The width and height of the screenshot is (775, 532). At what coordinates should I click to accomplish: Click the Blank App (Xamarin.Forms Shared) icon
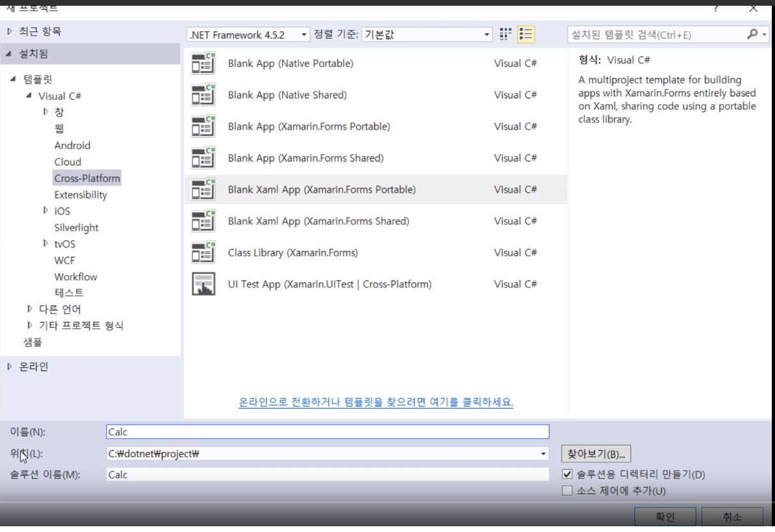pyautogui.click(x=203, y=158)
